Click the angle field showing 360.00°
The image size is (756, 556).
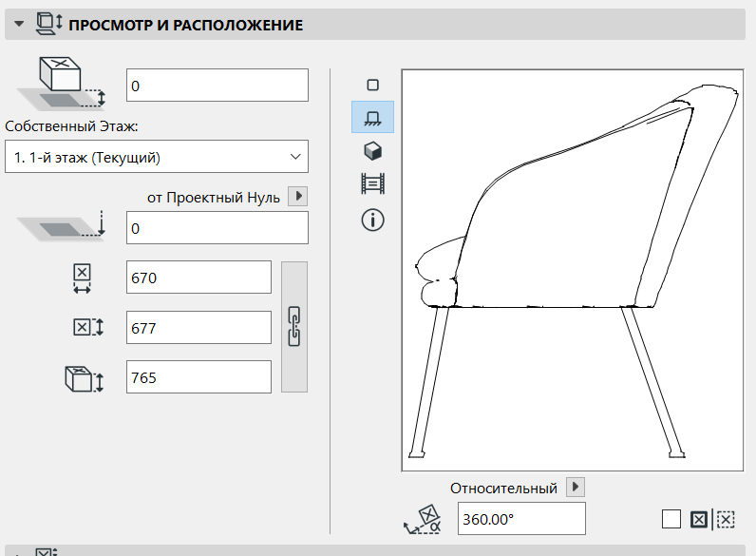(520, 519)
